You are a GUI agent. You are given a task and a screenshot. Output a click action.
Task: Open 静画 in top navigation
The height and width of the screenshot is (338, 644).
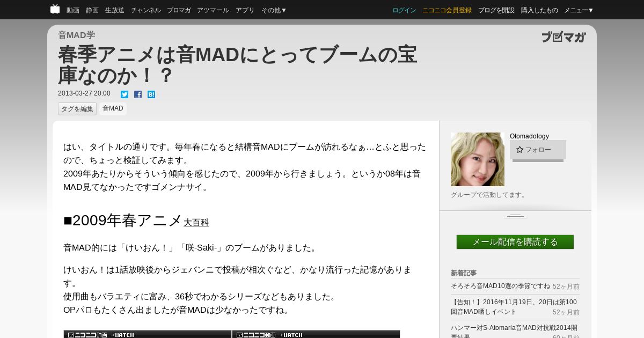tap(92, 10)
